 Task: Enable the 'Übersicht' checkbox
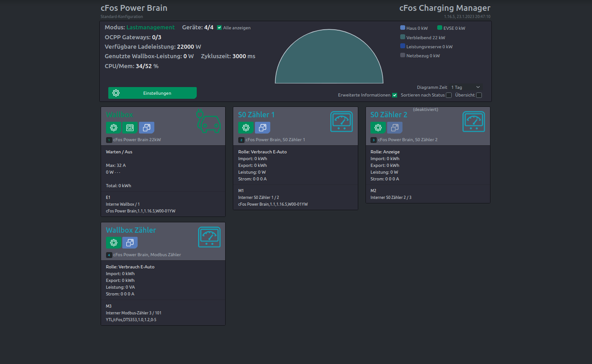click(479, 95)
